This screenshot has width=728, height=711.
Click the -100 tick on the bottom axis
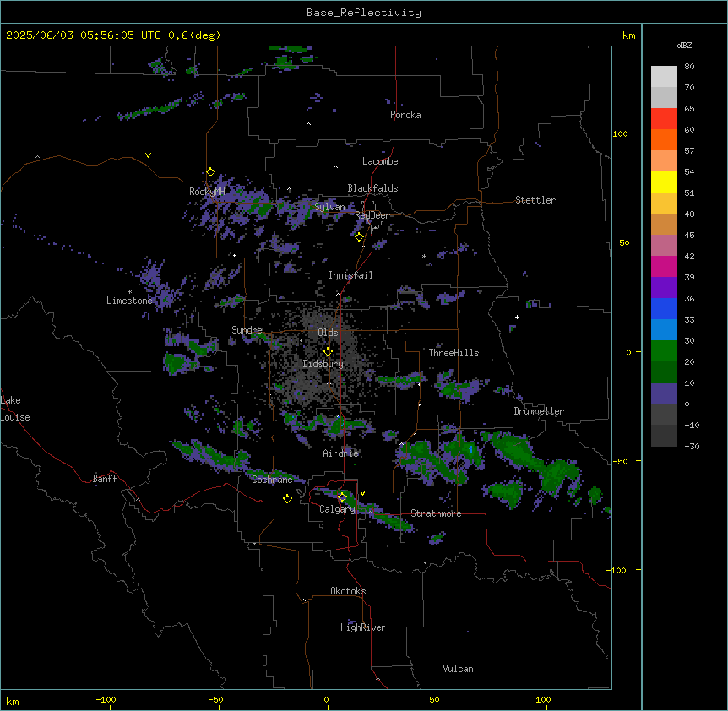tap(106, 699)
